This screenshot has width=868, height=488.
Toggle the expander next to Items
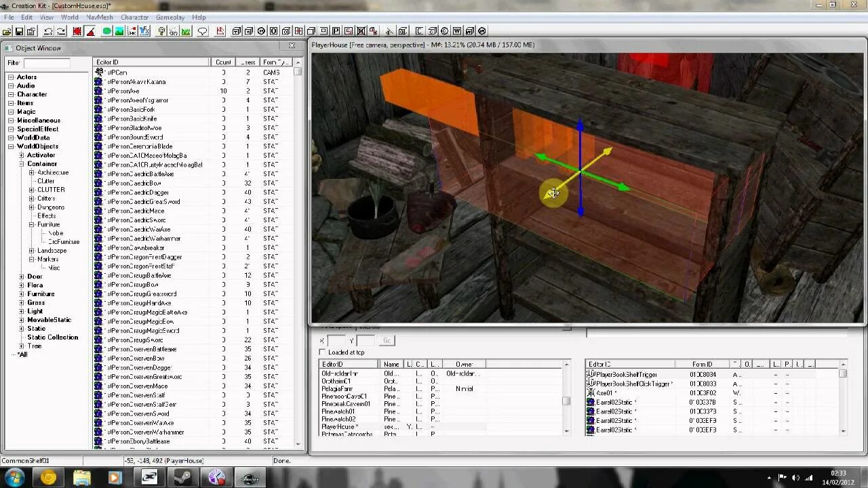tap(11, 103)
